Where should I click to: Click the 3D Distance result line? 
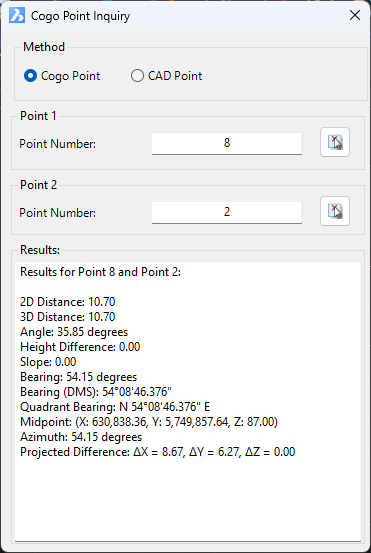(68, 317)
